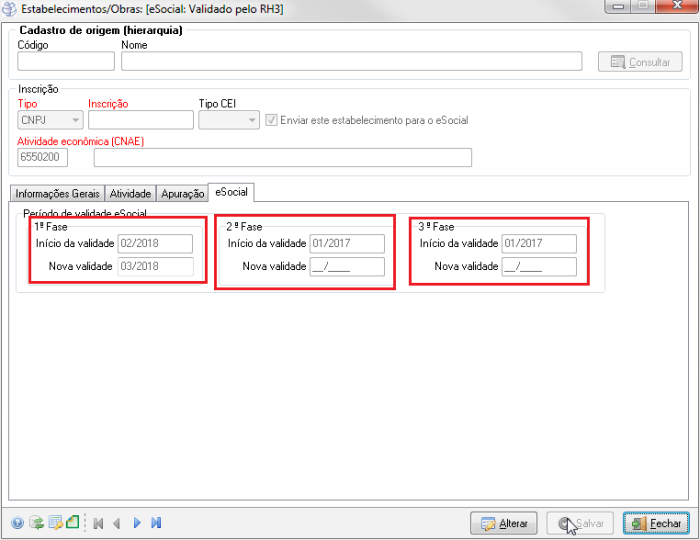Click the refresh icon with green arrows

click(36, 522)
